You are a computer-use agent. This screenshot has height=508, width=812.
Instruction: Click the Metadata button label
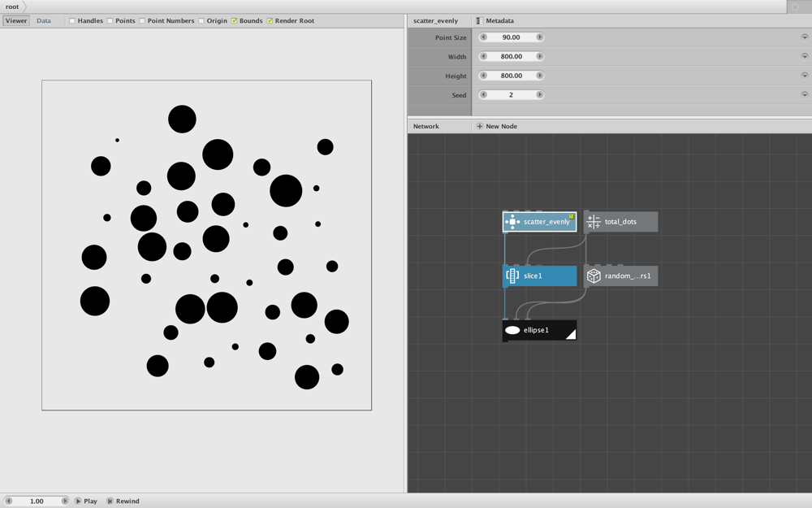tap(499, 21)
